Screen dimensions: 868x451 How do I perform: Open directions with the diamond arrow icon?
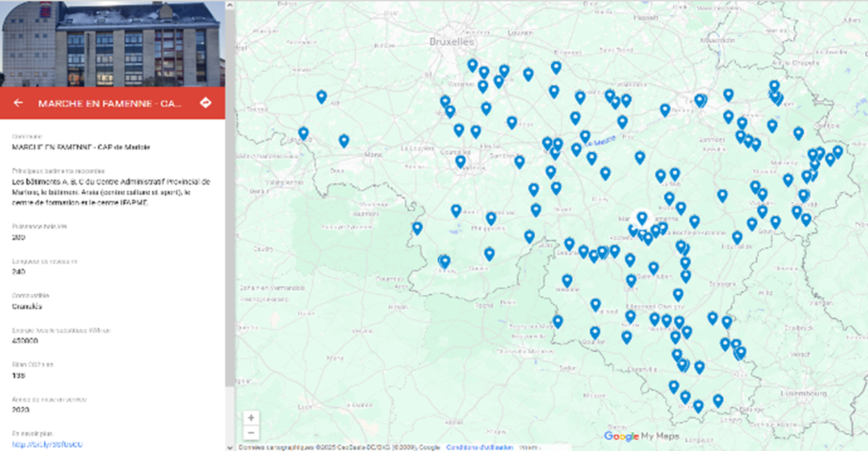206,103
